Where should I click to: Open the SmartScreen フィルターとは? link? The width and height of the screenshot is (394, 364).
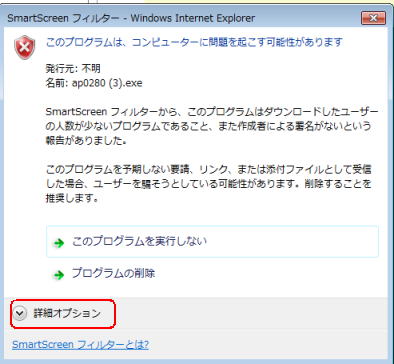click(80, 344)
